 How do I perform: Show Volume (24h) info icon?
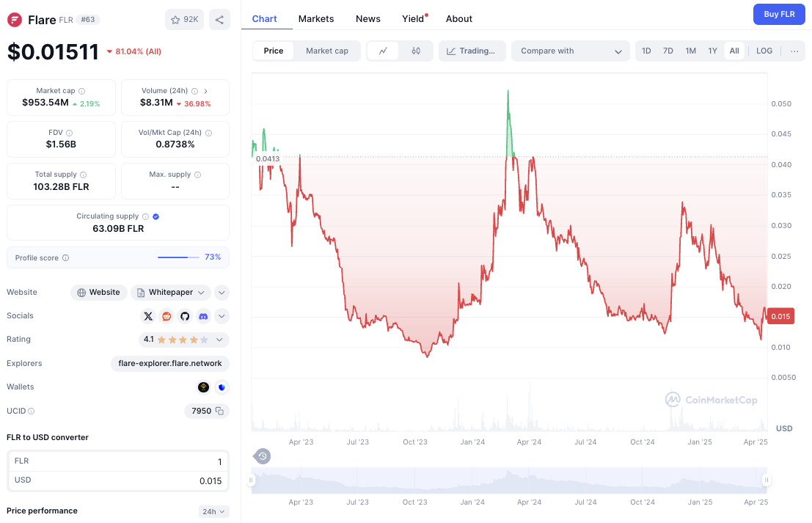click(x=194, y=91)
